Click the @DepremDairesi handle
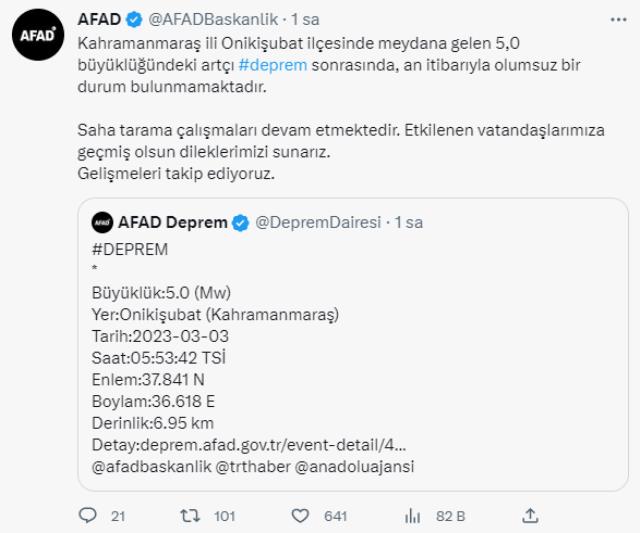This screenshot has width=640, height=533. [319, 222]
